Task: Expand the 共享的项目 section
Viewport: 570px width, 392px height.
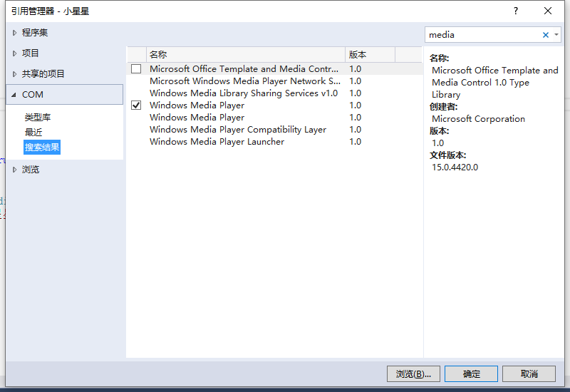Action: coord(14,74)
